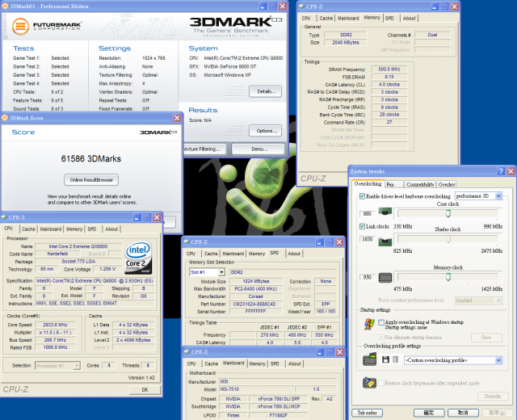Screen dimensions: 517x420
Task: Click the Futuremark orange logo icon
Action: point(20,27)
